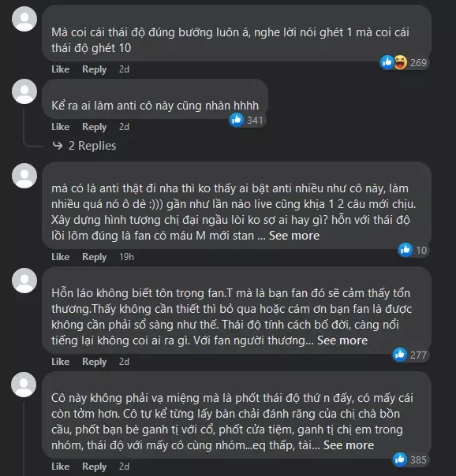Expand See more on 'Với fan người thương' comment
The height and width of the screenshot is (476, 456).
342,340
